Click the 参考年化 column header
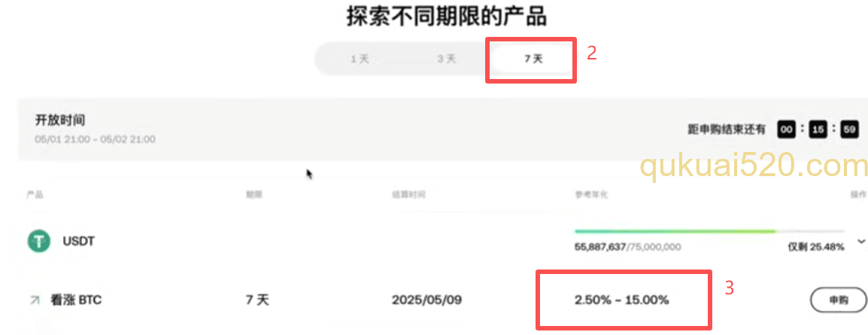 click(x=591, y=195)
